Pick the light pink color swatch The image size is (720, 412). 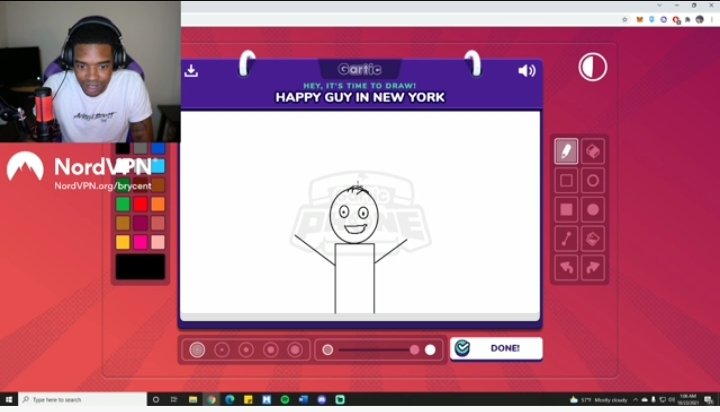158,242
